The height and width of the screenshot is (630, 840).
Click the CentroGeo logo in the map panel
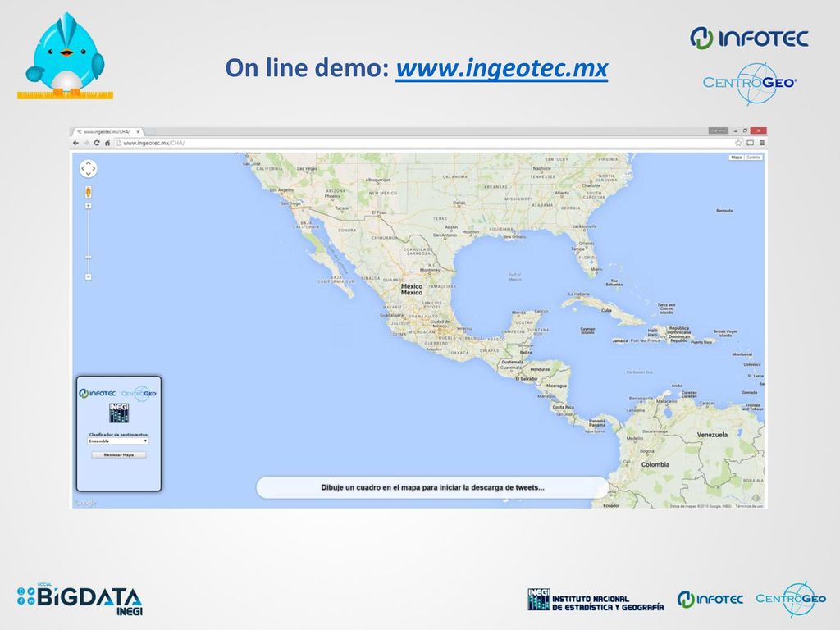point(139,393)
